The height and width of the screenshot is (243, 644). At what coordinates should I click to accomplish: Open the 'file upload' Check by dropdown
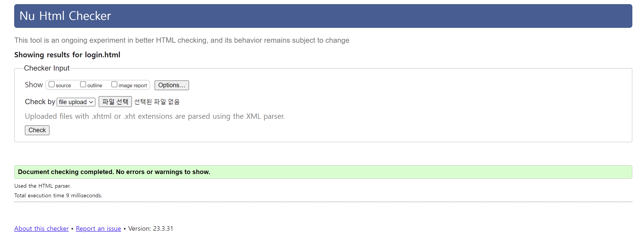coord(76,102)
